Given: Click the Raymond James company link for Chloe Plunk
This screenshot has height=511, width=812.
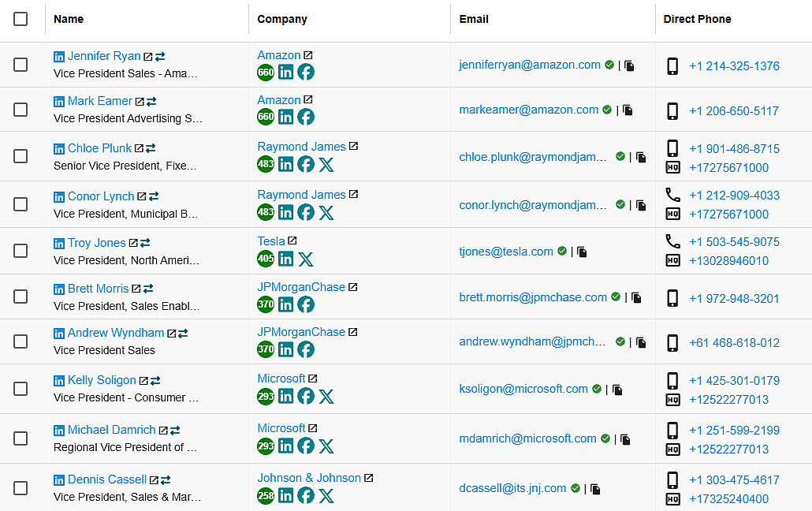Looking at the screenshot, I should (x=301, y=147).
